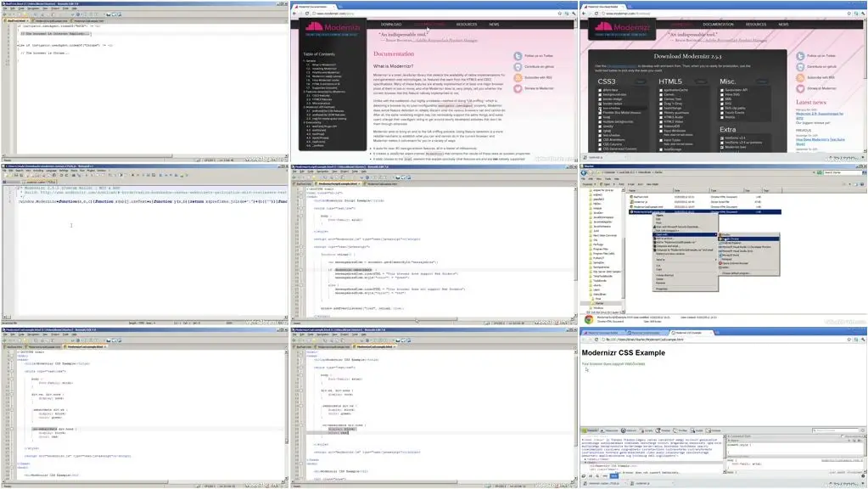Check the first CSS3 checkbox, @font-face
This screenshot has width=868, height=489.
tap(600, 90)
